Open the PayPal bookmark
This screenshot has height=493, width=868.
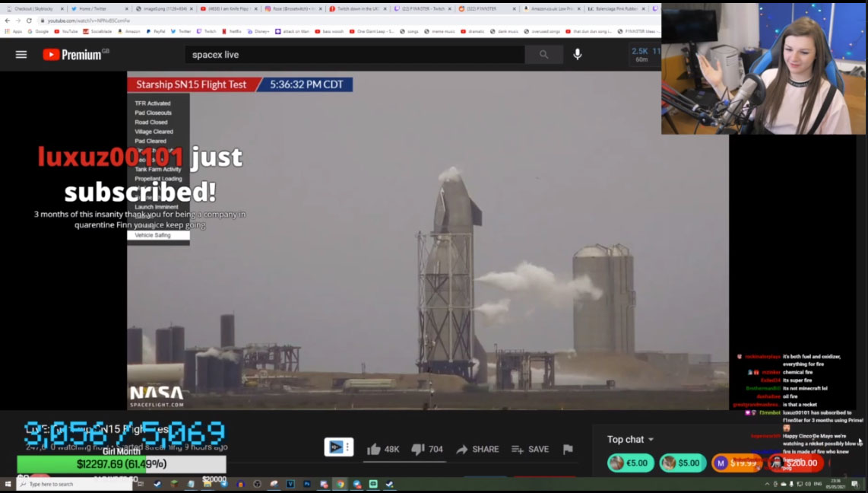[x=157, y=32]
